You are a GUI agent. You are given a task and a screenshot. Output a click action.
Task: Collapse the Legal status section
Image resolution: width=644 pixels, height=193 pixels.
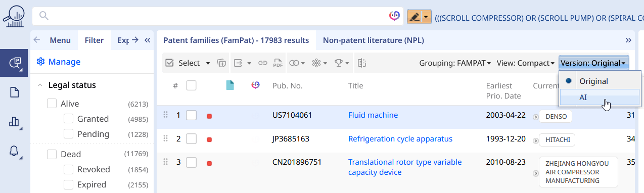point(40,85)
